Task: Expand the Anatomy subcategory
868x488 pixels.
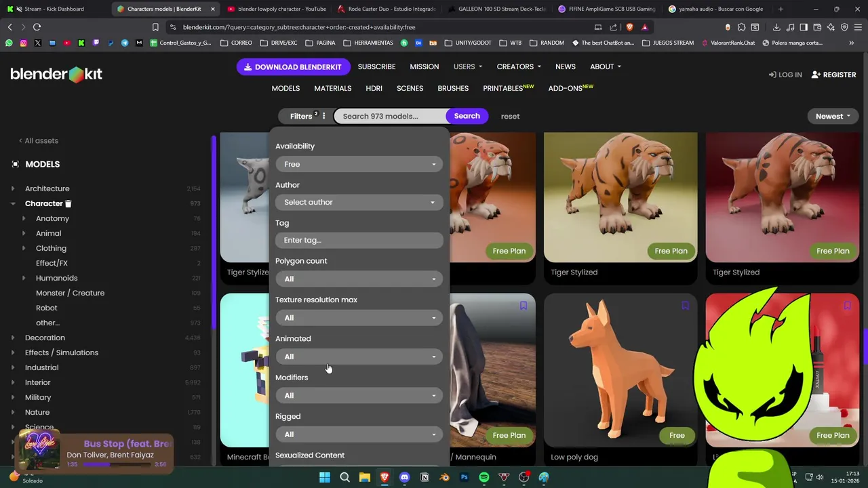Action: coord(24,218)
